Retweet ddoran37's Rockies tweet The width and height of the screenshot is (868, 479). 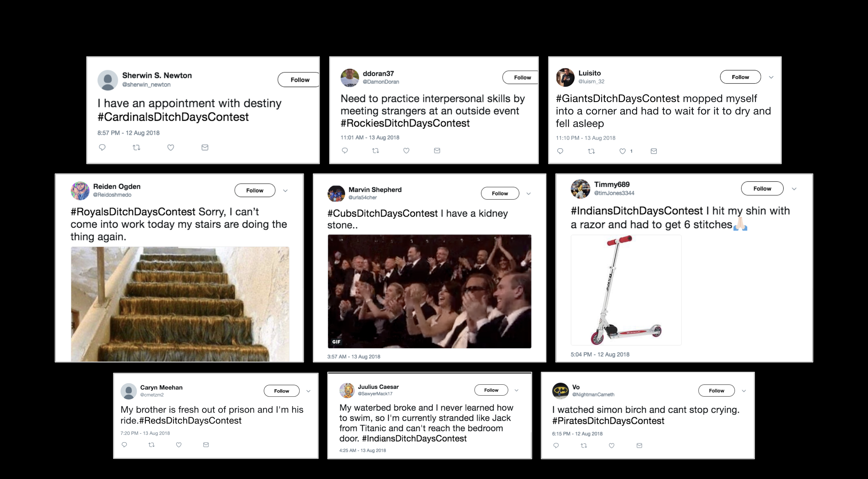click(x=375, y=151)
